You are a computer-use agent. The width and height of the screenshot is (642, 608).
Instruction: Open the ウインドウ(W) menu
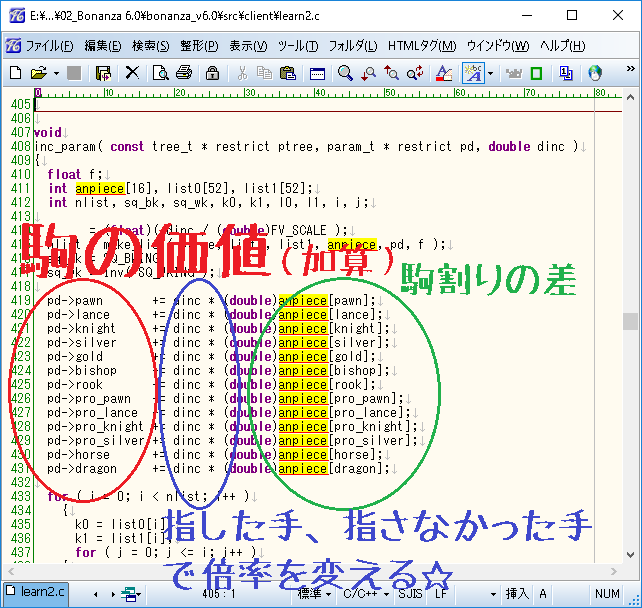[498, 46]
